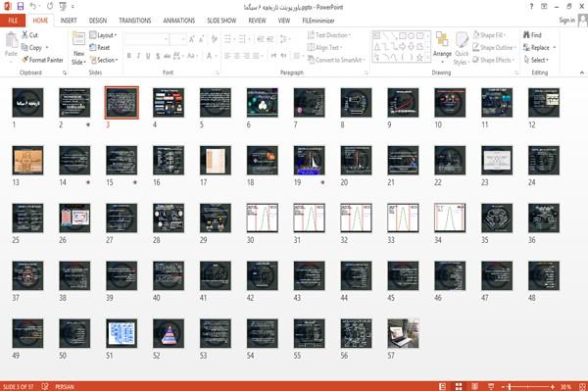Image resolution: width=588 pixels, height=391 pixels.
Task: Click the spell check icon in status bar
Action: pos(45,386)
